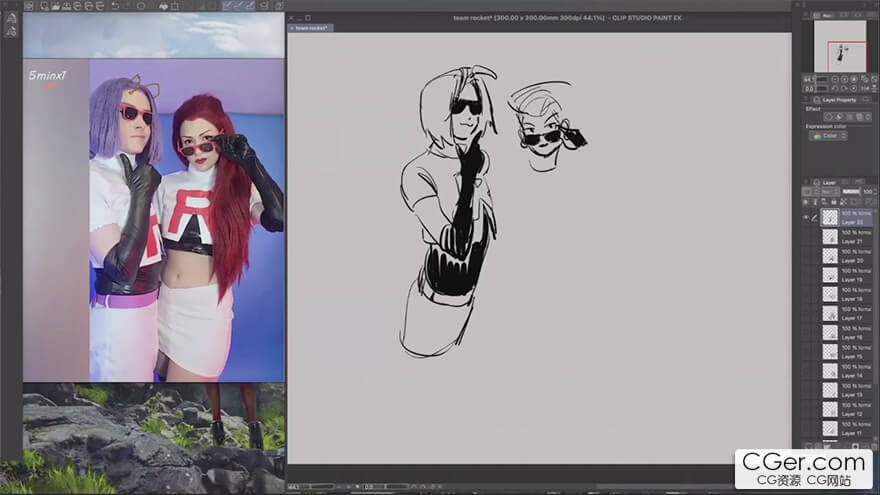The image size is (880, 495).
Task: Click the Scale/transform icon in command bar
Action: click(x=175, y=6)
